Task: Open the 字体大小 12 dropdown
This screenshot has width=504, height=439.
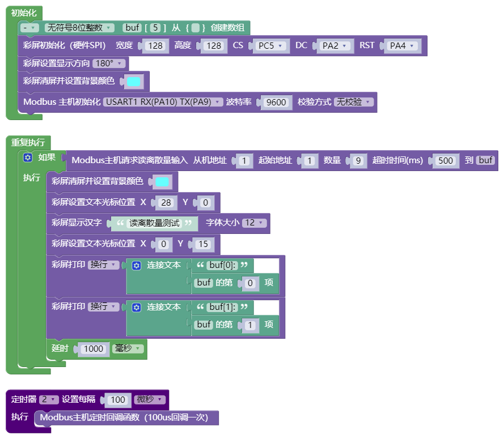Action: [254, 223]
